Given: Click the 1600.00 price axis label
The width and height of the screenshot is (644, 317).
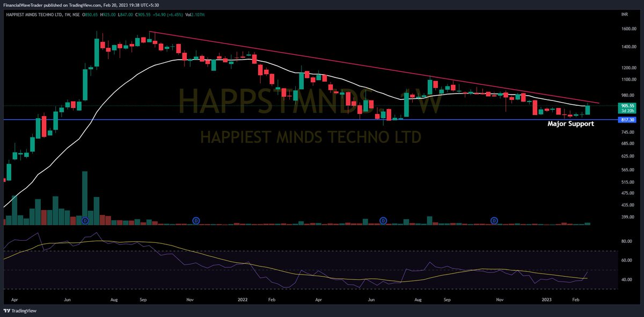Looking at the screenshot, I should point(628,29).
